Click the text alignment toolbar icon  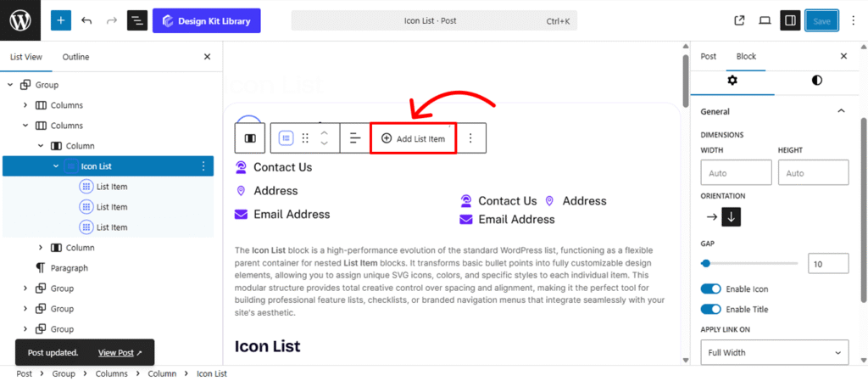[355, 138]
